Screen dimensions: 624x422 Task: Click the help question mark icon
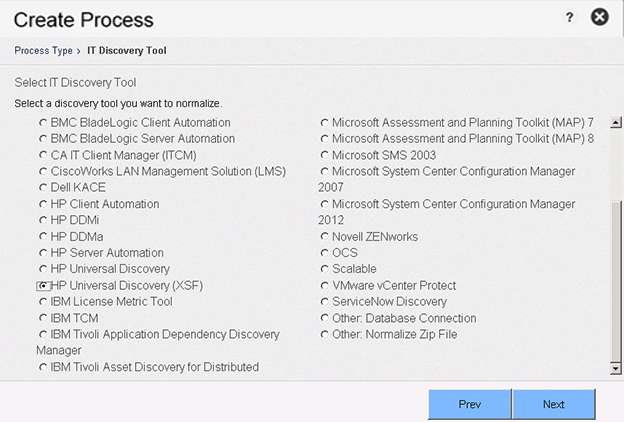[570, 17]
